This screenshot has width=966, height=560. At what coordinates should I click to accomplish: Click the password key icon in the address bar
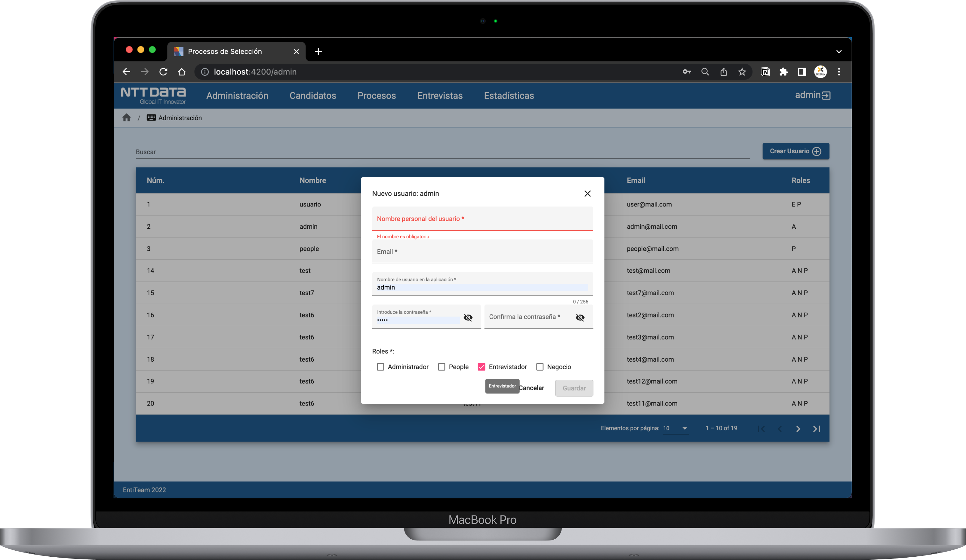(x=687, y=72)
